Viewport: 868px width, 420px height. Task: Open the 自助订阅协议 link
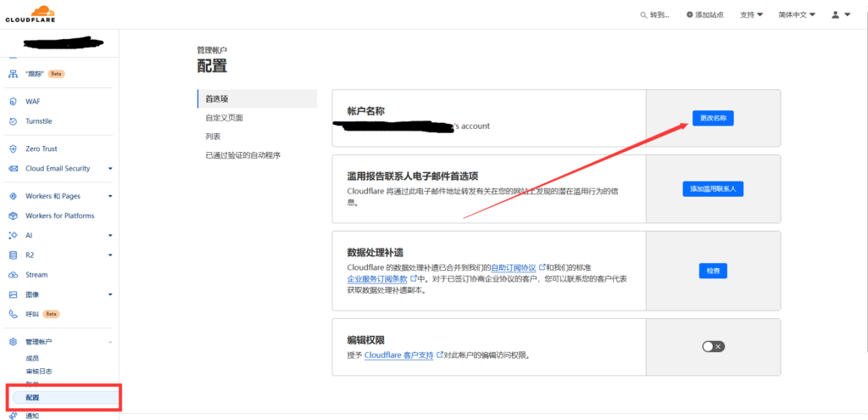pyautogui.click(x=515, y=267)
